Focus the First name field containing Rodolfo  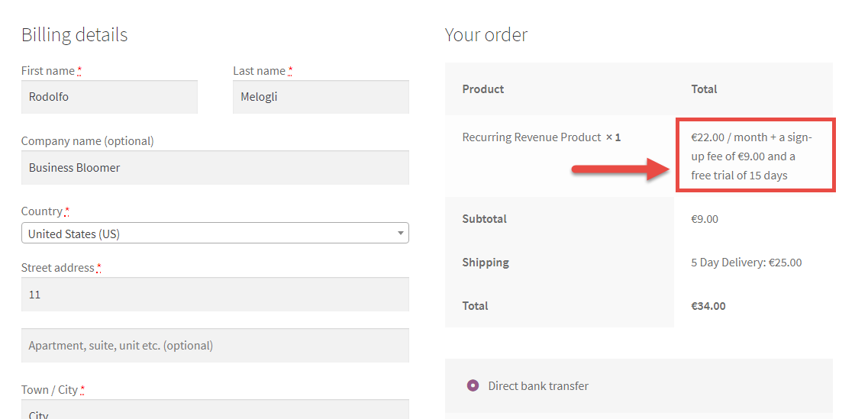(109, 97)
